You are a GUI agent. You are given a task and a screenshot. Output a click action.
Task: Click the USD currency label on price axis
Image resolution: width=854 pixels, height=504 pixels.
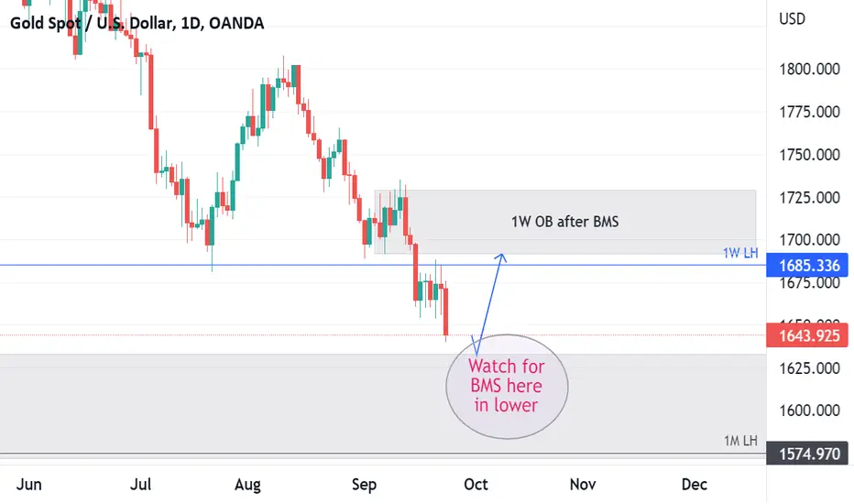(x=792, y=19)
